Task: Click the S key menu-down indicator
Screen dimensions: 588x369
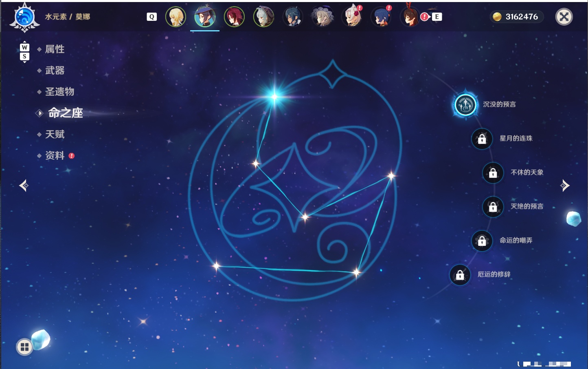Action: point(24,56)
